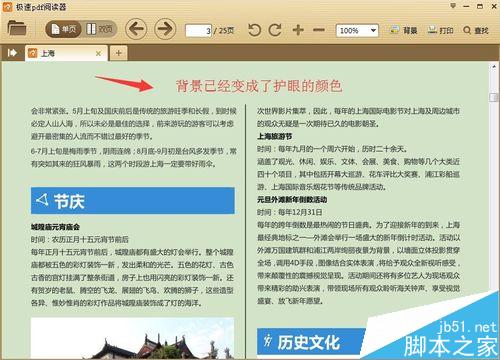The image size is (500, 360).
Task: Click the temple photo thumbnail
Action: [133, 338]
